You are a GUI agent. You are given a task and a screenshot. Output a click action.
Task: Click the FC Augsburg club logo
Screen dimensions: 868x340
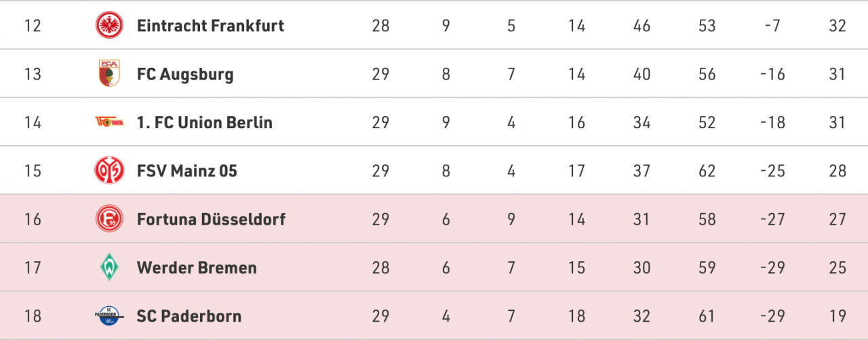tap(108, 74)
